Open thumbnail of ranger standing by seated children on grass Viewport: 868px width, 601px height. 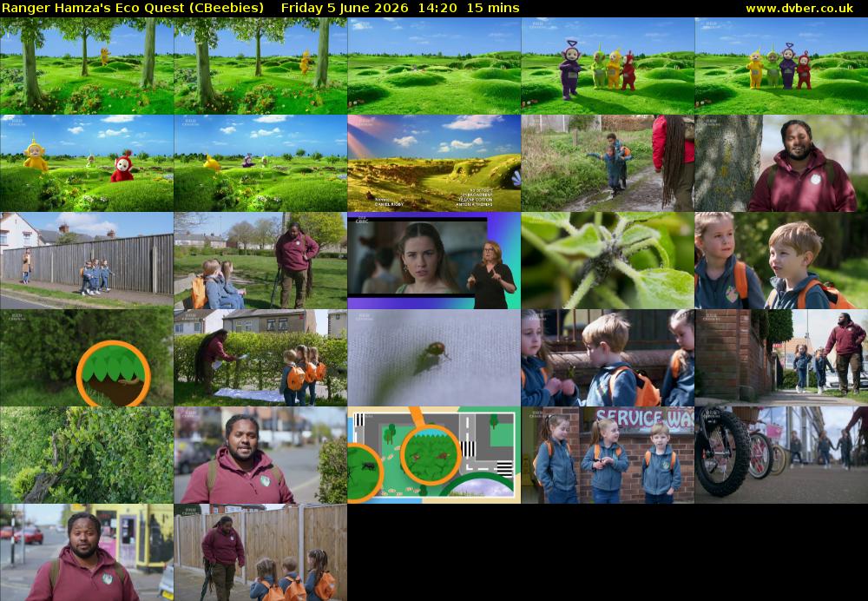(x=260, y=261)
